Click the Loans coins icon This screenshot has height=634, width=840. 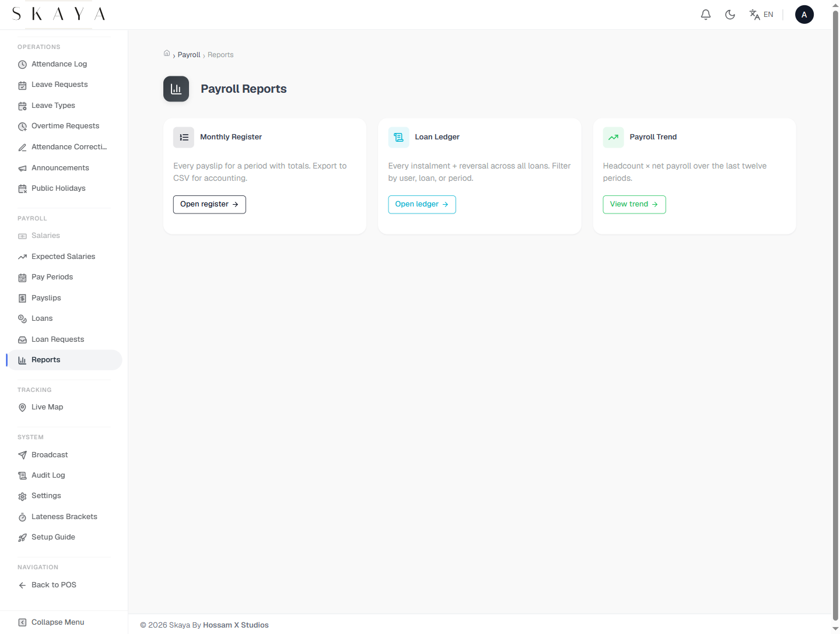click(x=22, y=319)
